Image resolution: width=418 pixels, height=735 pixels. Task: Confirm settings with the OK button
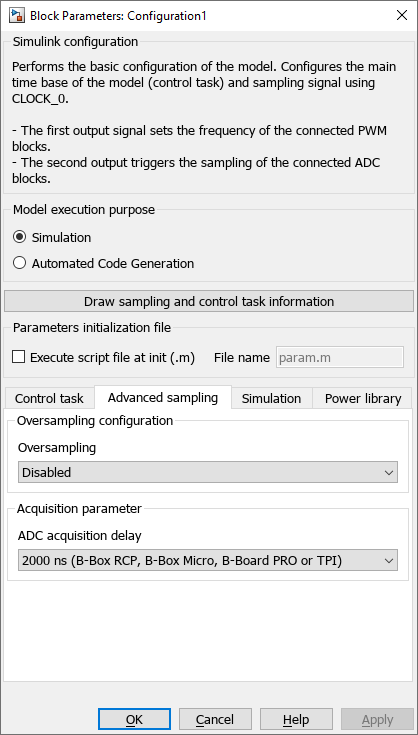134,720
